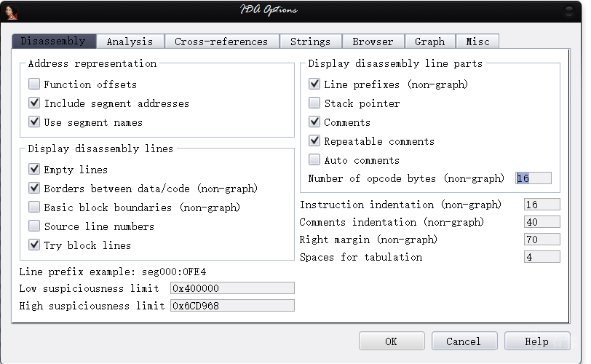Enable the Function offsets checkbox
The image size is (591, 364).
[34, 84]
